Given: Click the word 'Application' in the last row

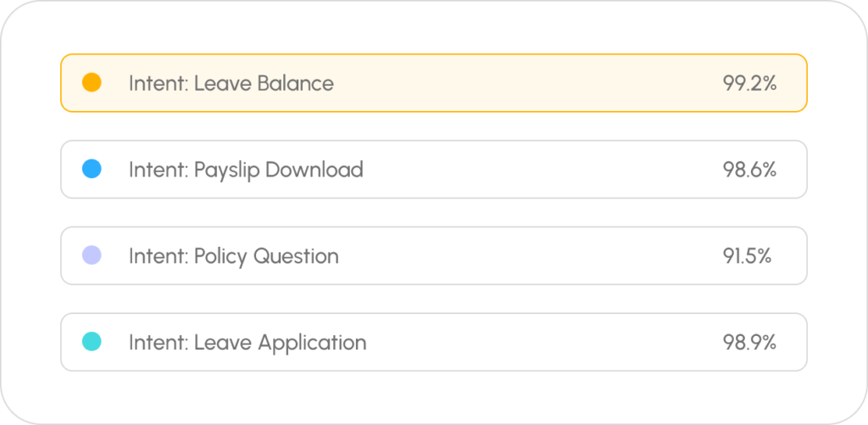Looking at the screenshot, I should [x=312, y=343].
